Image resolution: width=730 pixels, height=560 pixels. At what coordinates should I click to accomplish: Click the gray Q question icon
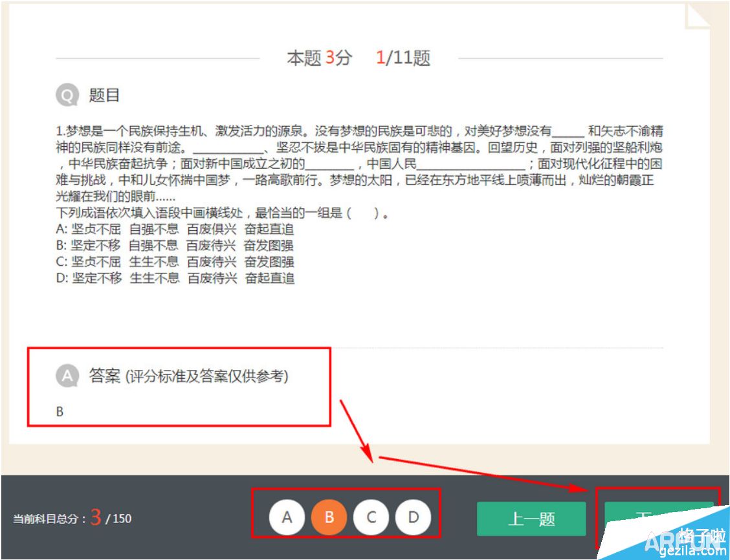[x=67, y=96]
